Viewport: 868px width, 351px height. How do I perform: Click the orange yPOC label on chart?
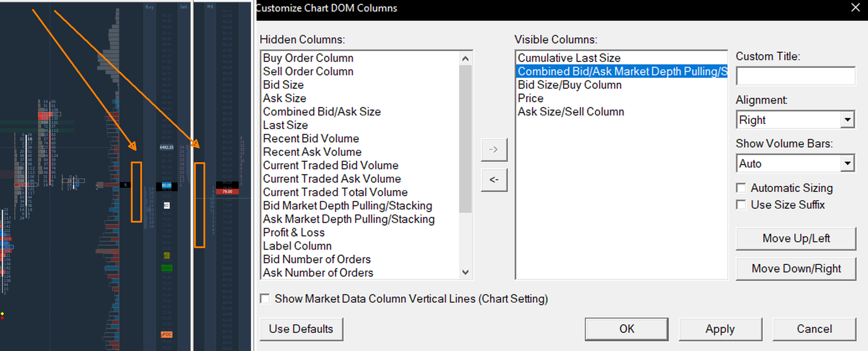coord(166,335)
